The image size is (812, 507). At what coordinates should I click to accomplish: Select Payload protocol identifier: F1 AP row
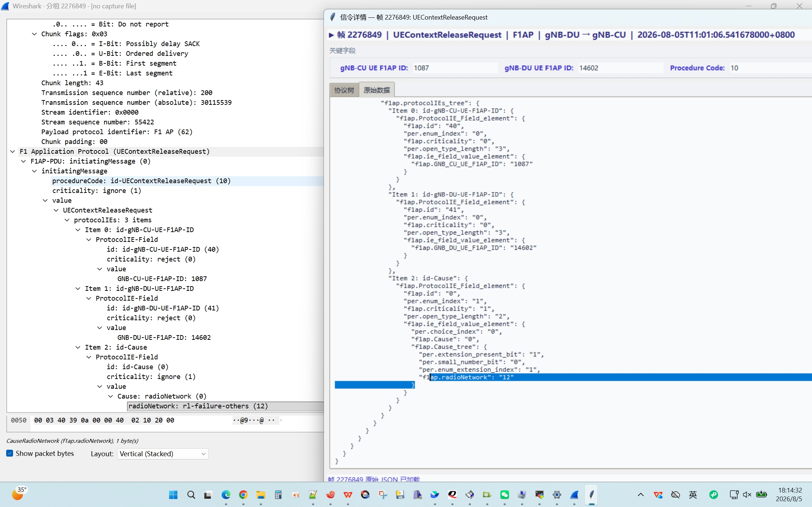117,132
